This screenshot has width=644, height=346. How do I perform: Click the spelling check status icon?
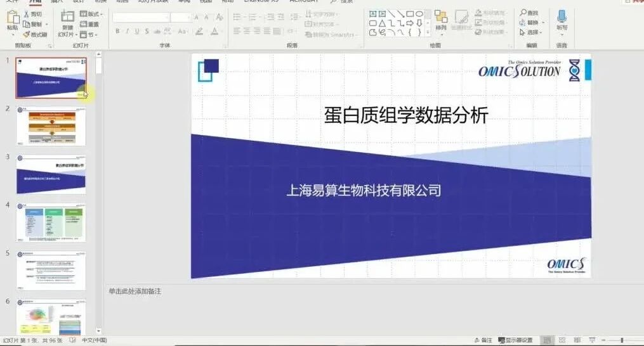pyautogui.click(x=73, y=340)
